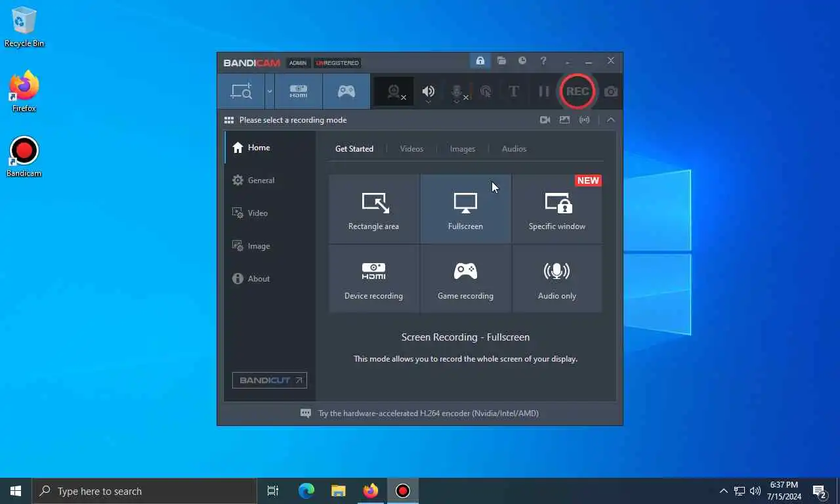Viewport: 840px width, 504px height.
Task: Click the Bandicam taskbar icon
Action: [x=403, y=491]
